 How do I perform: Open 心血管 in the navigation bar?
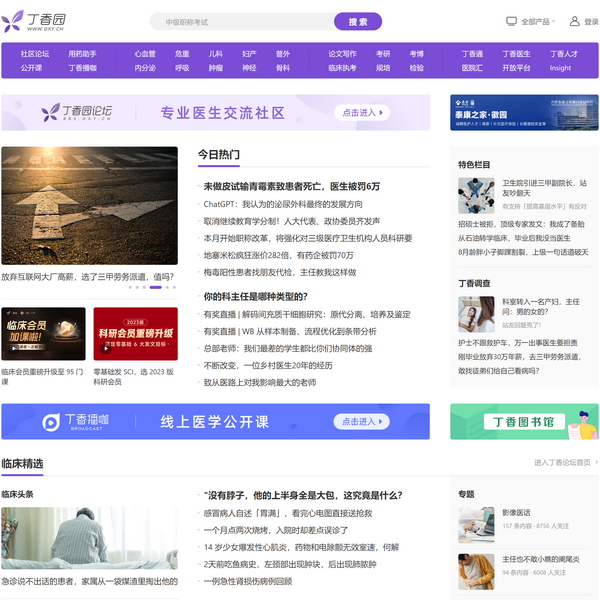(145, 54)
